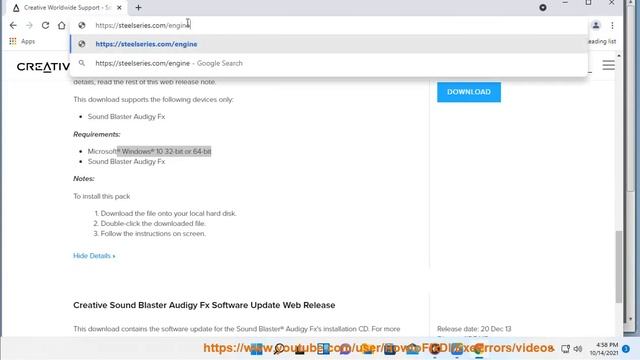Click into the address bar URL text
Image resolution: width=640 pixels, height=360 pixels.
143,25
